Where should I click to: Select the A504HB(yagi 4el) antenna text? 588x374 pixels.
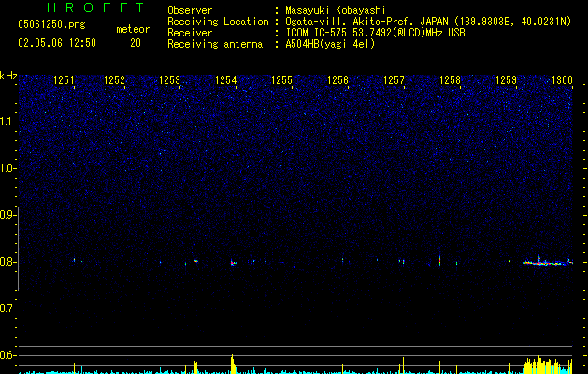tap(330, 44)
